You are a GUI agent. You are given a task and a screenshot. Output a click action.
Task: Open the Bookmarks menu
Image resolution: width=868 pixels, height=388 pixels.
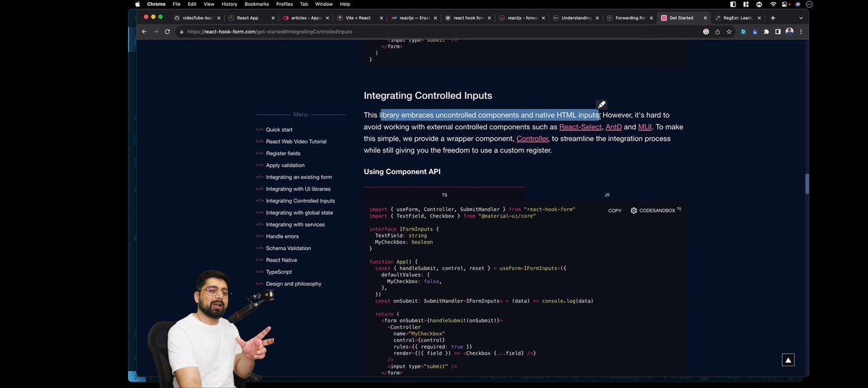[257, 4]
